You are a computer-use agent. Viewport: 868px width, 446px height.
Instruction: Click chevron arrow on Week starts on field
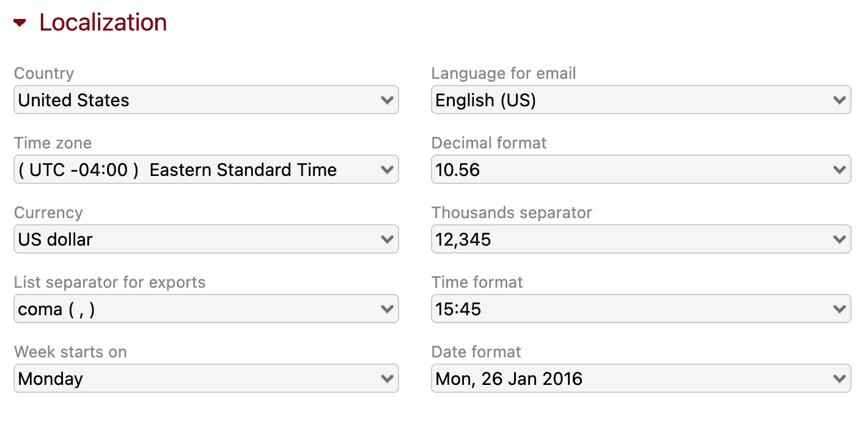[x=387, y=378]
